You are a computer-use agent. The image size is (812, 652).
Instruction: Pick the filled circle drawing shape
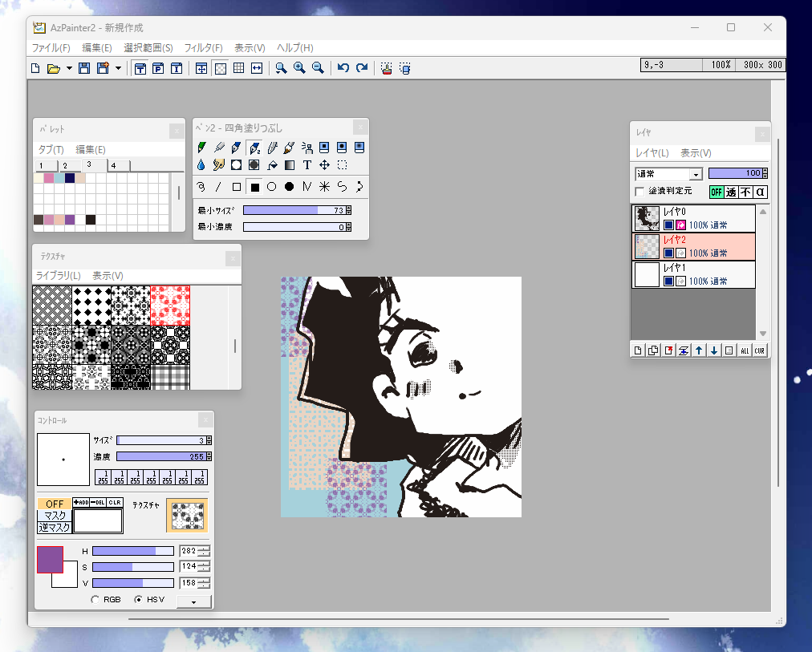coord(289,187)
